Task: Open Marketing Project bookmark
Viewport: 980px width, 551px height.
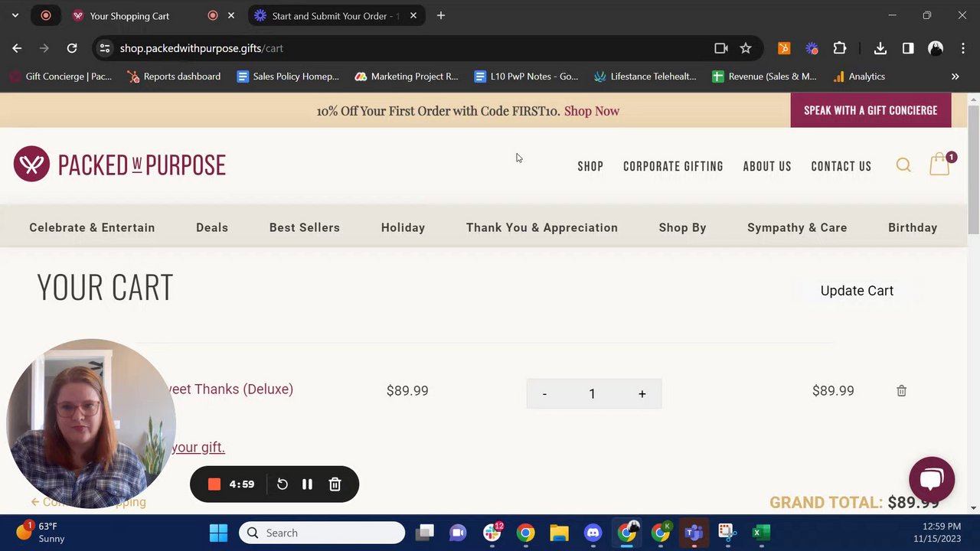Action: click(407, 77)
